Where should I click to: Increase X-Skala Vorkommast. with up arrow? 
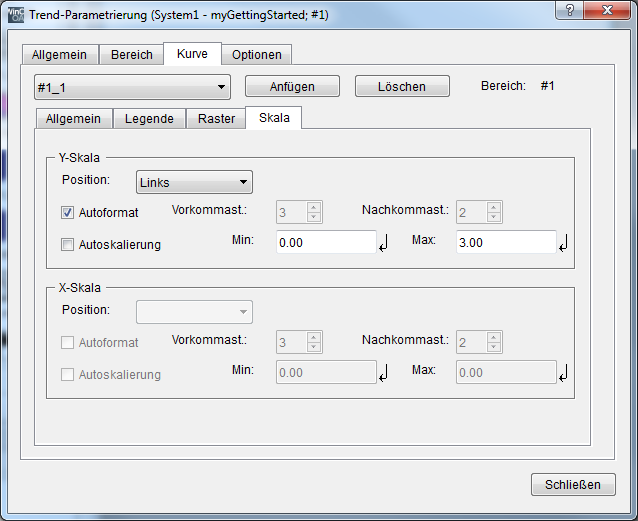(x=313, y=337)
